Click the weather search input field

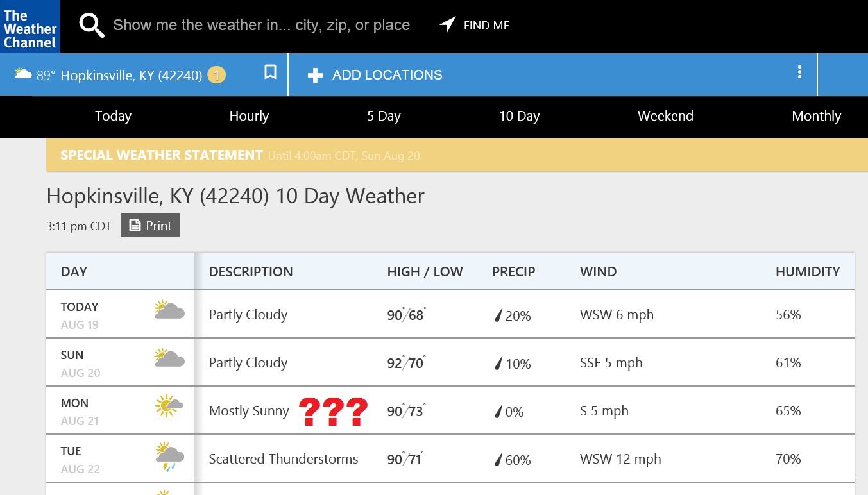pyautogui.click(x=261, y=26)
